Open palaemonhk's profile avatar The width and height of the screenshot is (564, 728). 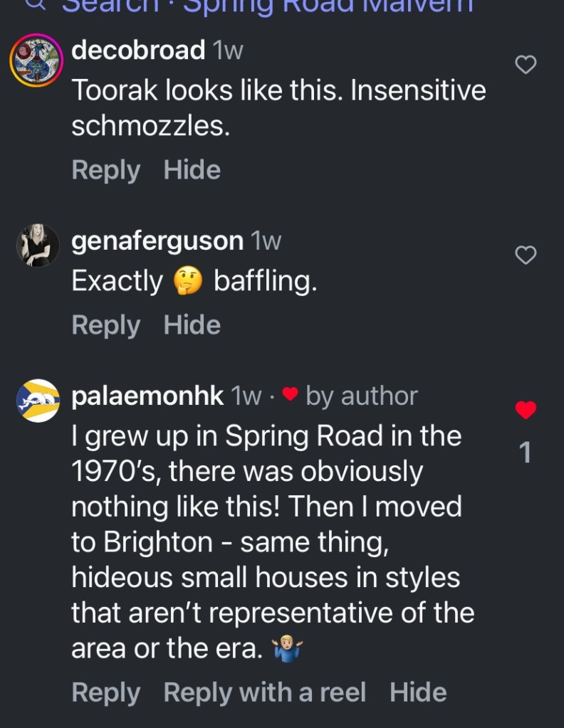point(38,400)
